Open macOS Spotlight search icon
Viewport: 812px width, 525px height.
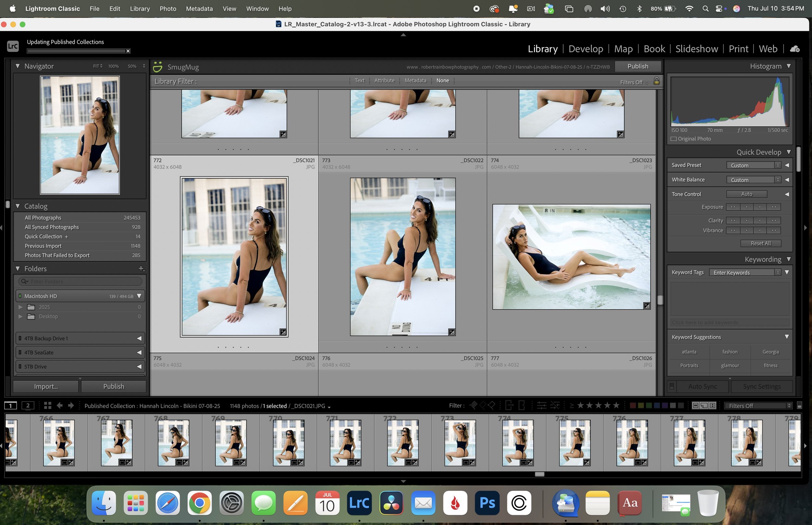click(705, 8)
